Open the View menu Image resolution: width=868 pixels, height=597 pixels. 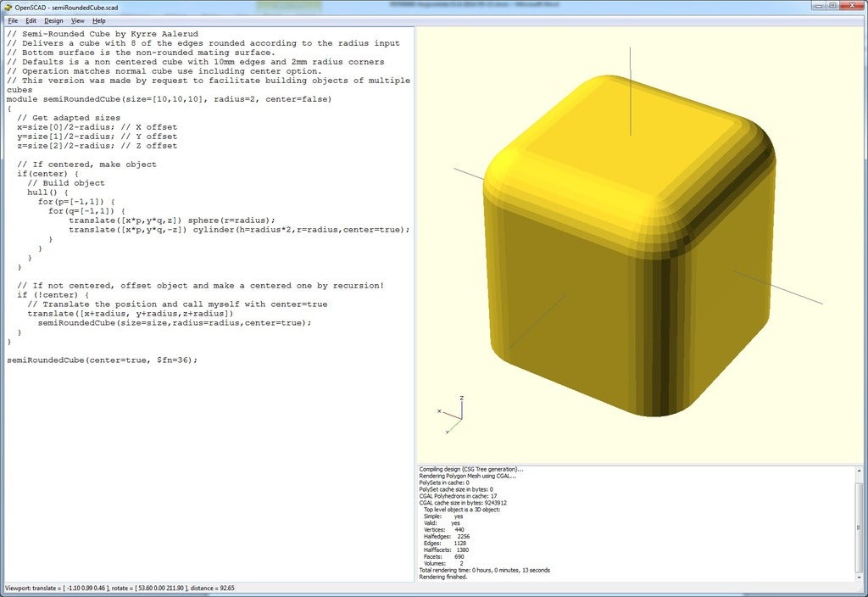click(x=77, y=20)
